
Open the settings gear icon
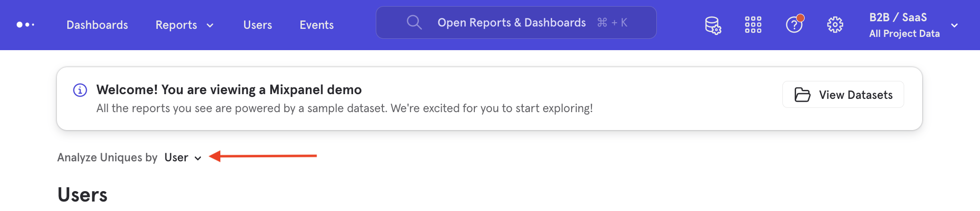coord(835,25)
